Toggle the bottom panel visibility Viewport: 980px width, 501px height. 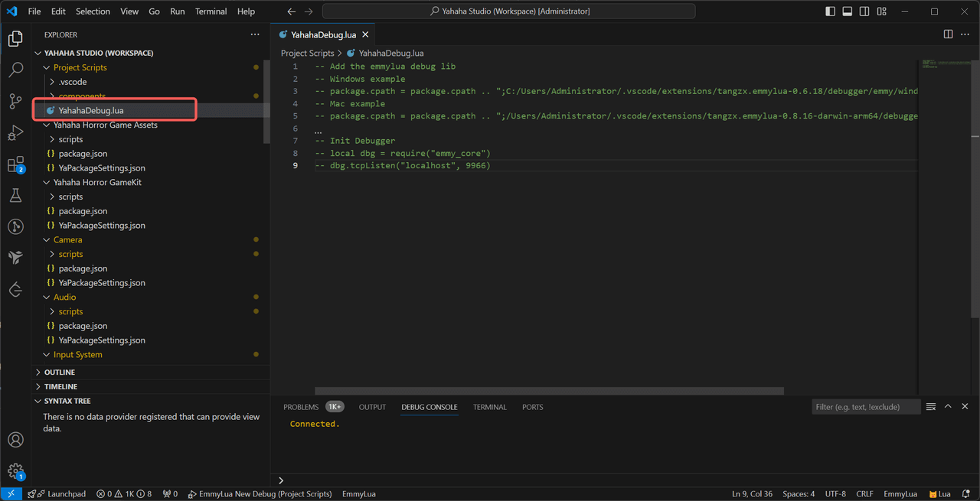848,11
